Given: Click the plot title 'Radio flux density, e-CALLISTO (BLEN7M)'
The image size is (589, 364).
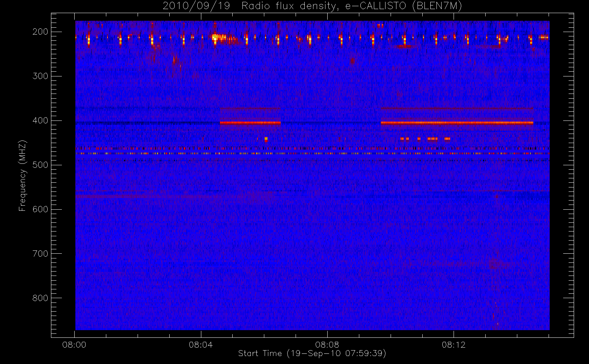Looking at the screenshot, I should pyautogui.click(x=352, y=6).
